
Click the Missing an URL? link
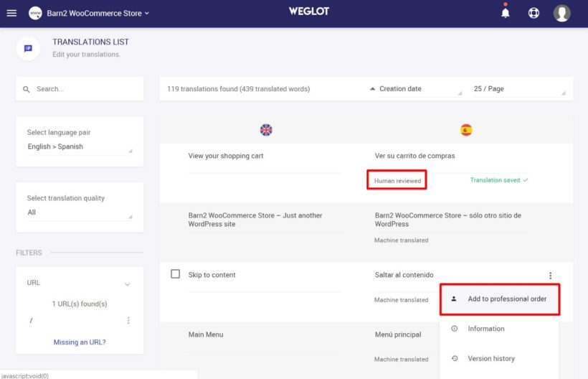80,342
